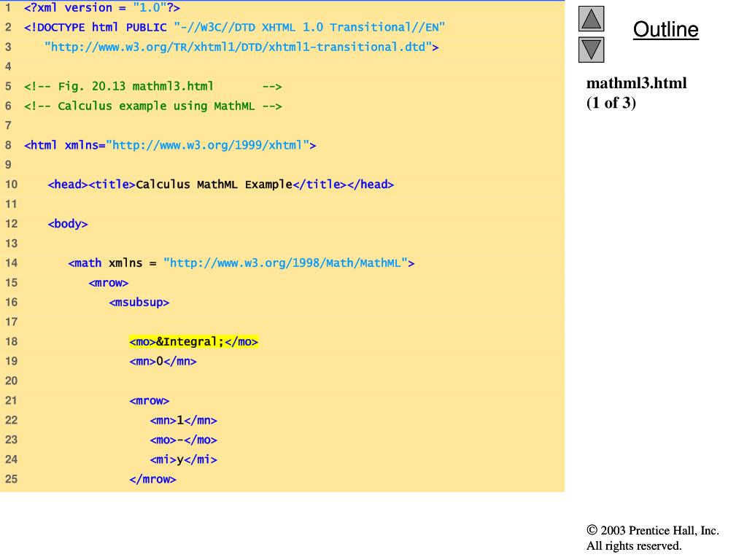
Task: Click the closing </mrow> tag on line 25
Action: [152, 479]
